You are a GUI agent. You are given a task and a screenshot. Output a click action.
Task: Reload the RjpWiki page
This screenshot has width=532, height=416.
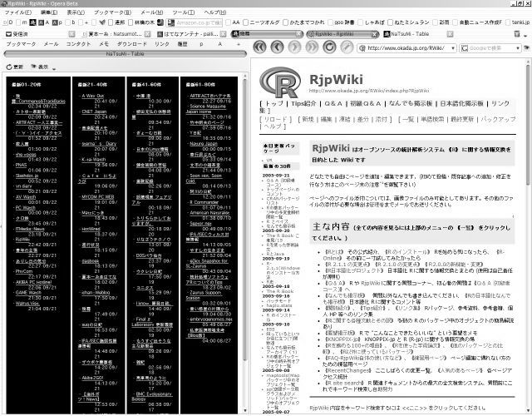click(329, 47)
